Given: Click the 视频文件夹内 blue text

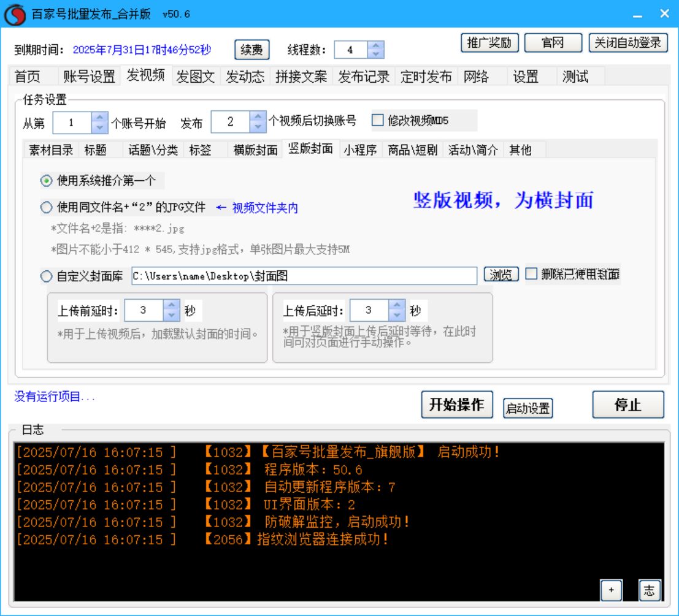Looking at the screenshot, I should [265, 208].
